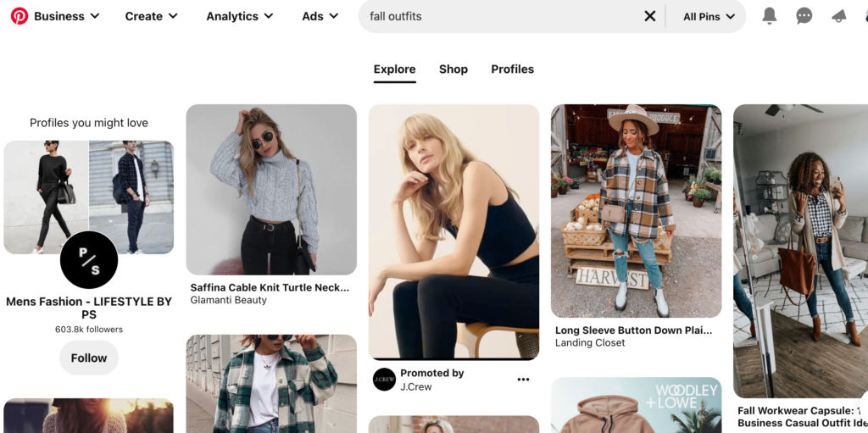
Task: Open the mens fashion profile cover collage
Action: [88, 197]
